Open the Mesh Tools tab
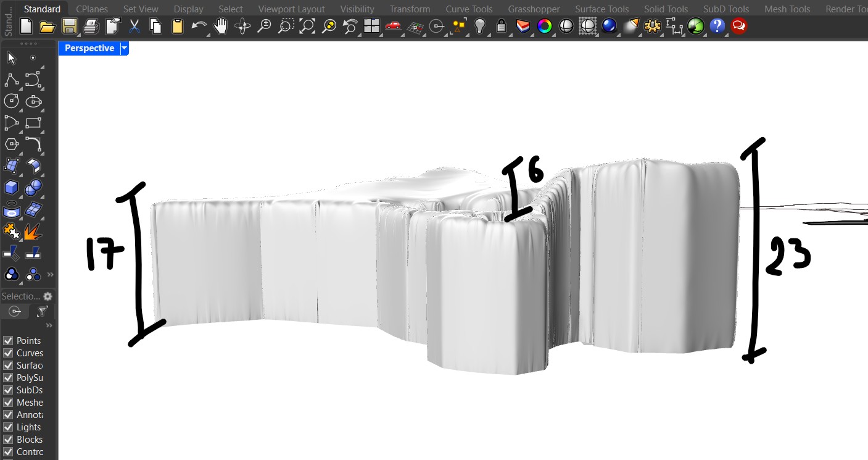The image size is (868, 460). [x=787, y=9]
